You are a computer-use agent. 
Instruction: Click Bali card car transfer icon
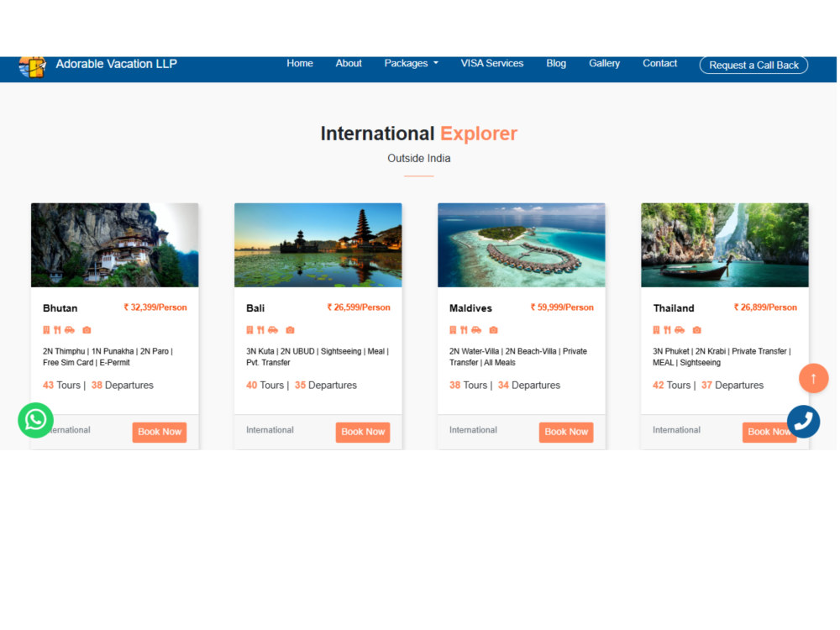click(x=273, y=330)
